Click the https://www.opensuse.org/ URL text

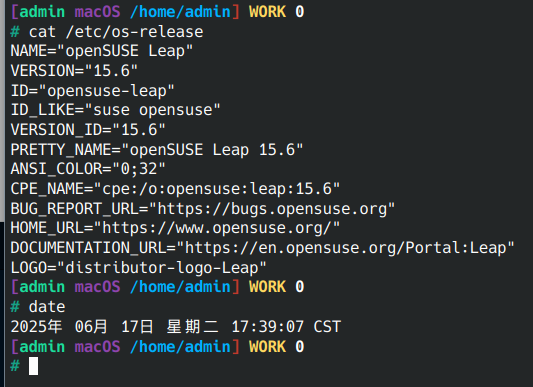[x=217, y=228]
